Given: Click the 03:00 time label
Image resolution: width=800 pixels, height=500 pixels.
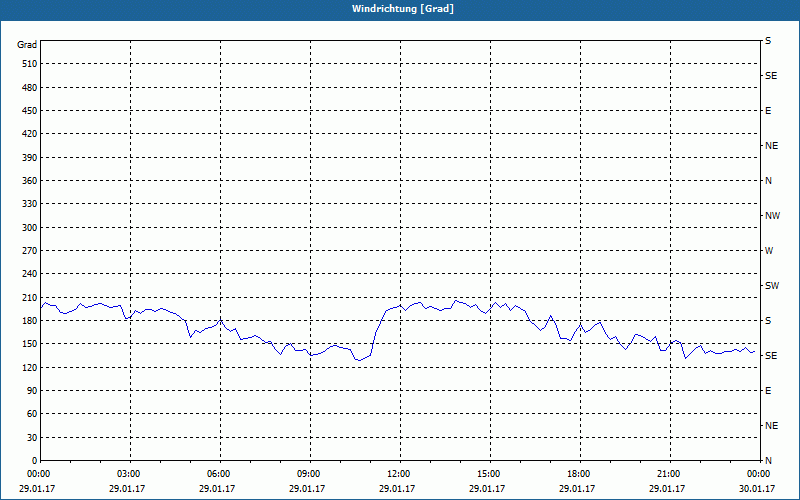Looking at the screenshot, I should click(130, 474).
